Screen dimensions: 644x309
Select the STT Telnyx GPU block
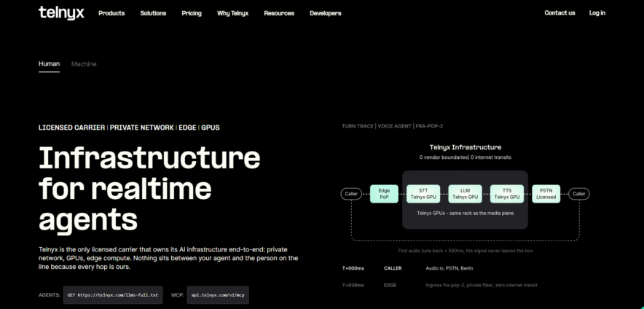[x=423, y=194]
